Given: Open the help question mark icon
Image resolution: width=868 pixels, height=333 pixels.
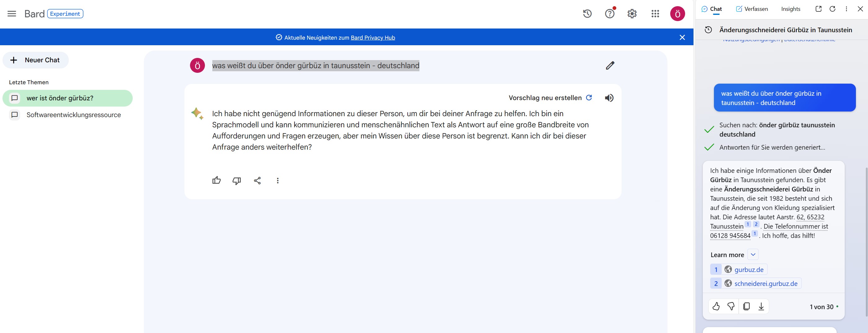Looking at the screenshot, I should pyautogui.click(x=609, y=14).
